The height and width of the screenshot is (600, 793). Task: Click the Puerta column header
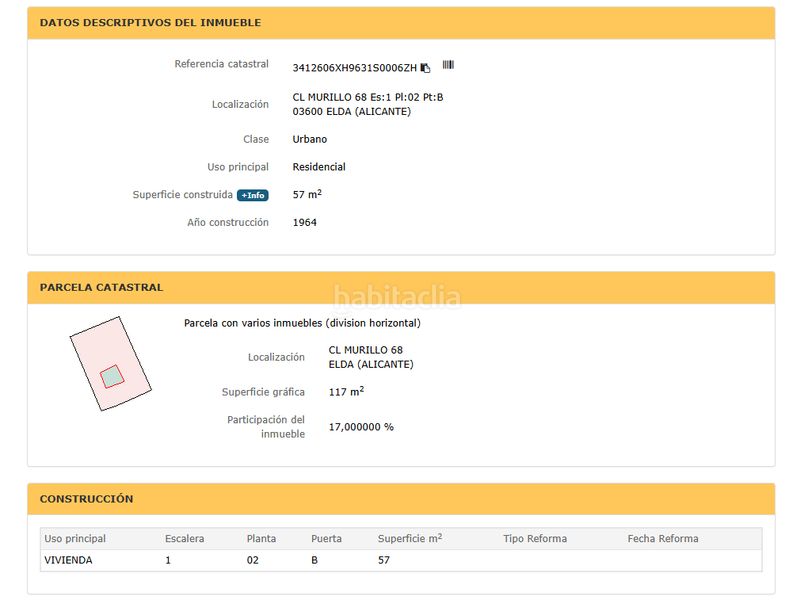pyautogui.click(x=326, y=539)
